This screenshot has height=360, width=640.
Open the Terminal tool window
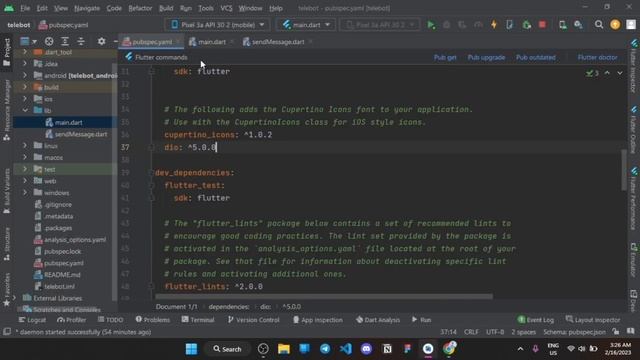(x=198, y=320)
